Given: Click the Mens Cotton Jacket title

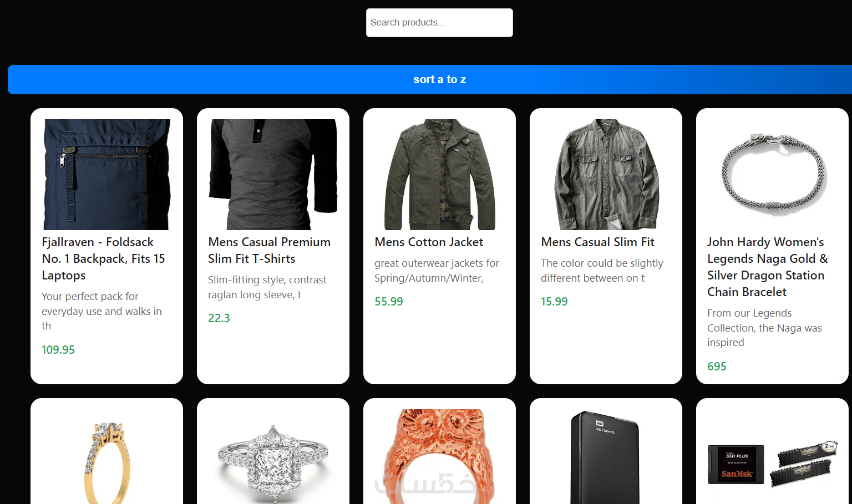Looking at the screenshot, I should point(429,242).
